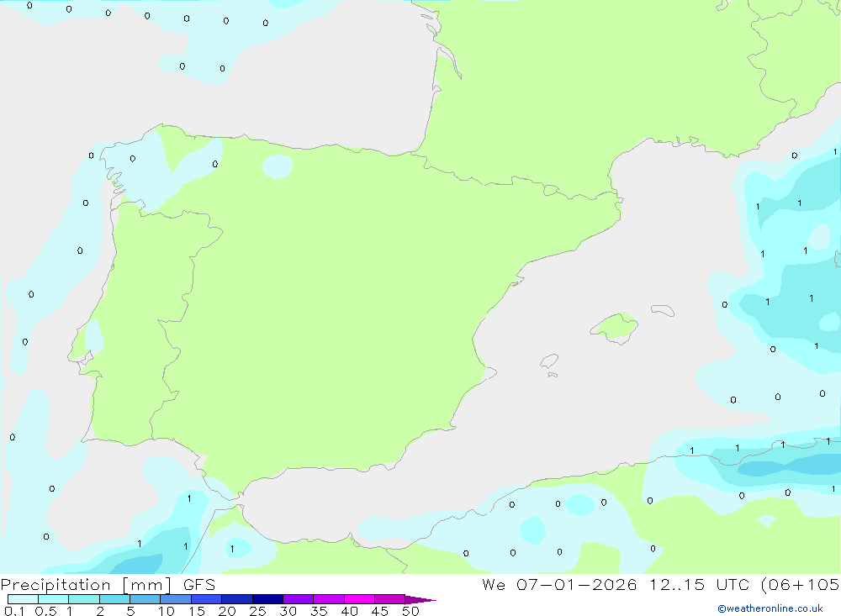
Task: Open the weatheronline.co.uk copyright link
Action: pyautogui.click(x=770, y=608)
